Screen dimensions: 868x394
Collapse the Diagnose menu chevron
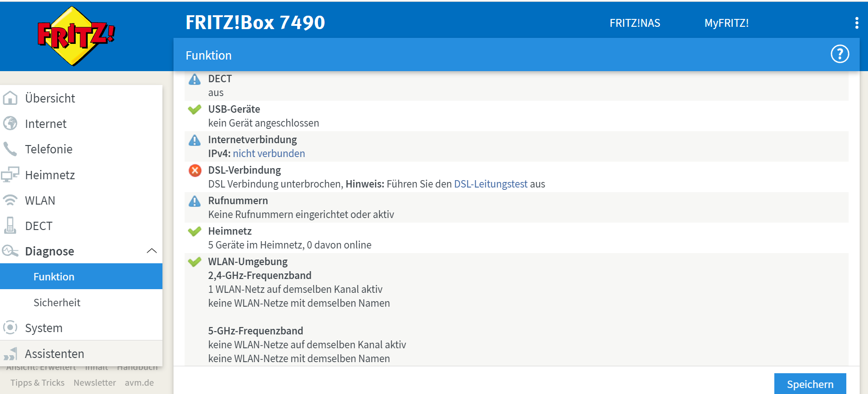point(152,251)
